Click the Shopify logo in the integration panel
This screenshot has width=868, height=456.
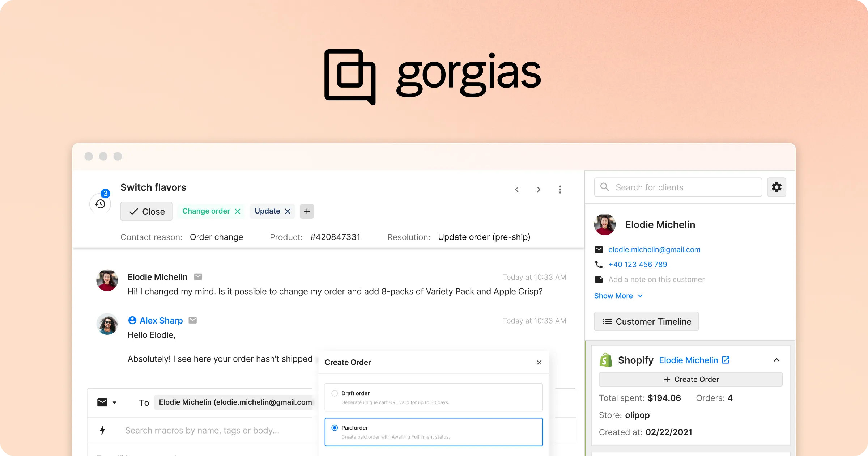[605, 360]
